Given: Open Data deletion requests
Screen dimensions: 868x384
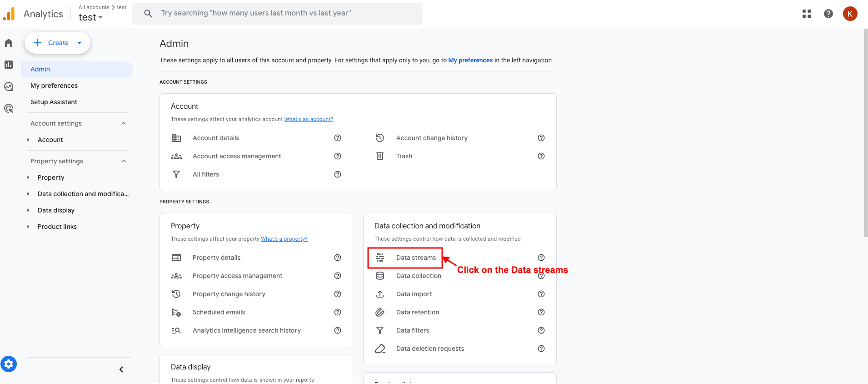Looking at the screenshot, I should click(430, 349).
